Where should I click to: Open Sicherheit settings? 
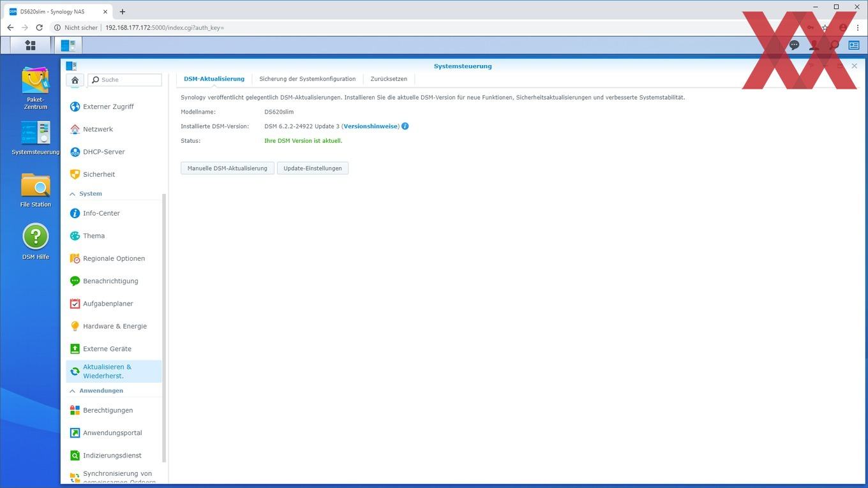(114, 174)
